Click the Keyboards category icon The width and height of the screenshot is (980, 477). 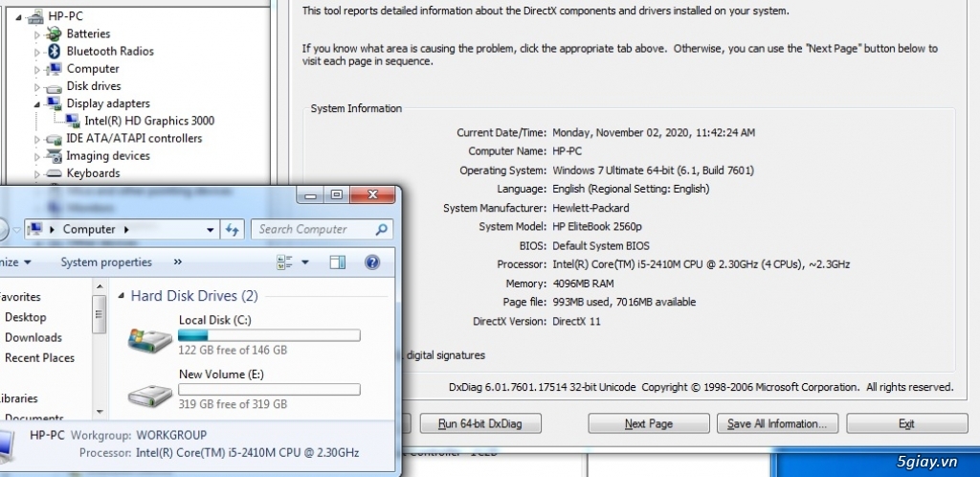click(x=55, y=173)
